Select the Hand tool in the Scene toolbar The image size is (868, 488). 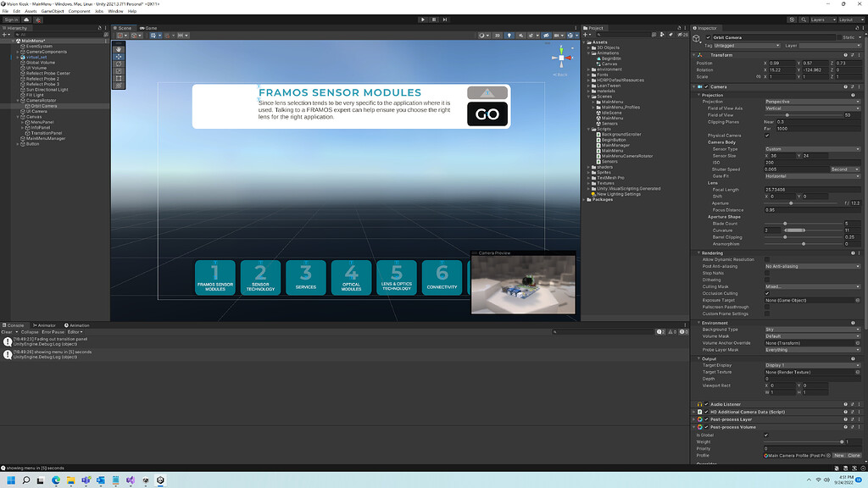[117, 49]
